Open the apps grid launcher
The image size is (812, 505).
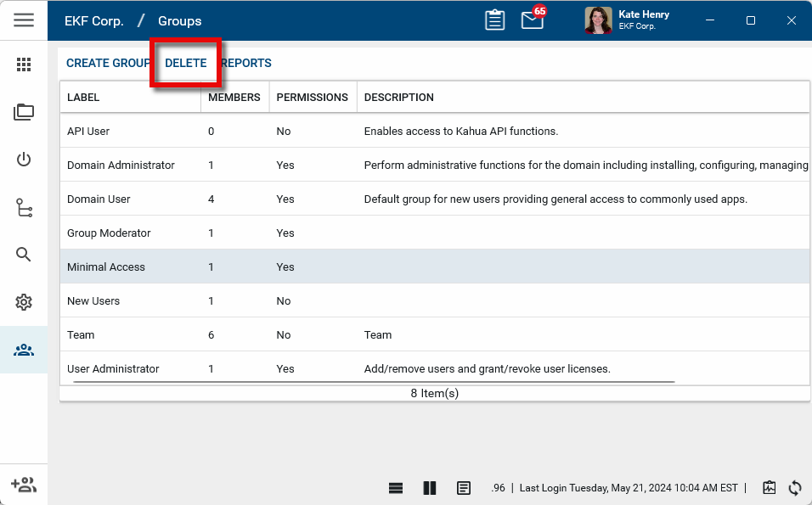point(24,65)
